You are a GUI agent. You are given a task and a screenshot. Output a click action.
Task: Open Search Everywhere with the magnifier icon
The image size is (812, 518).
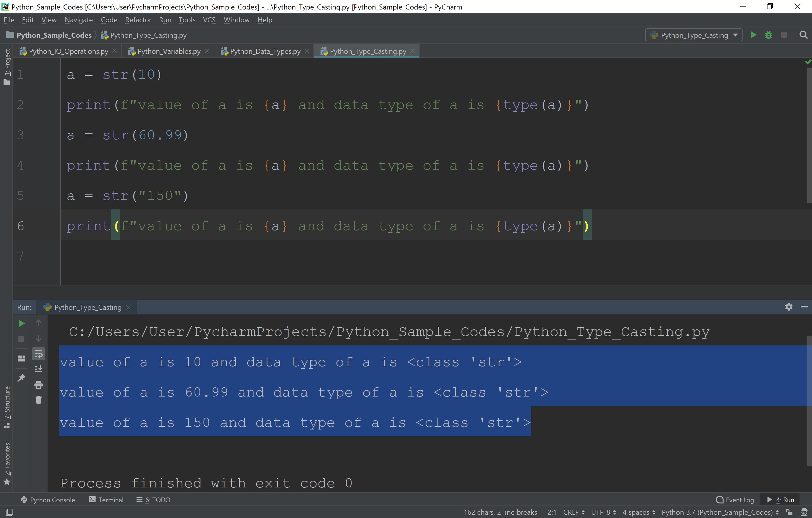coord(804,35)
